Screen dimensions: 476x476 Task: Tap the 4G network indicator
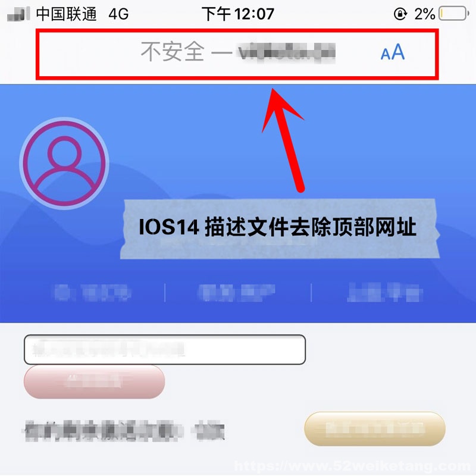pyautogui.click(x=118, y=14)
